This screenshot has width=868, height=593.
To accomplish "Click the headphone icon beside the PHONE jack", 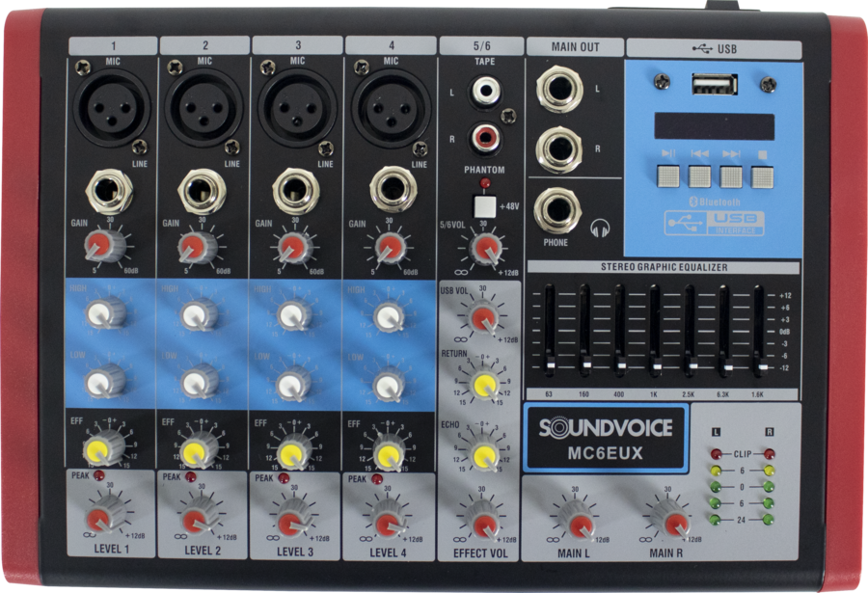I will pos(600,228).
